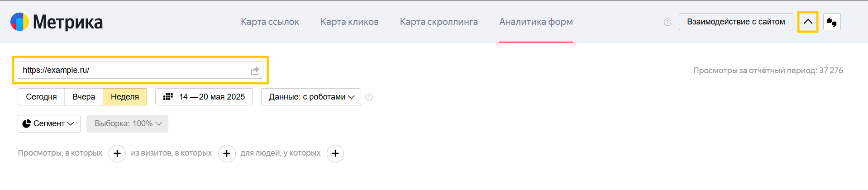This screenshot has height=190, width=868.
Task: Add condition for 'Просмотры, в которых'
Action: 117,154
